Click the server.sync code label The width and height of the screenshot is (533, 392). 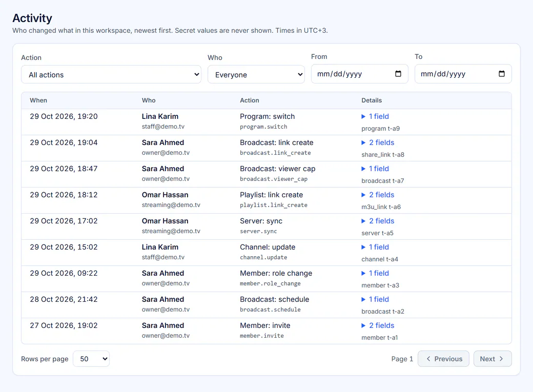pos(258,231)
